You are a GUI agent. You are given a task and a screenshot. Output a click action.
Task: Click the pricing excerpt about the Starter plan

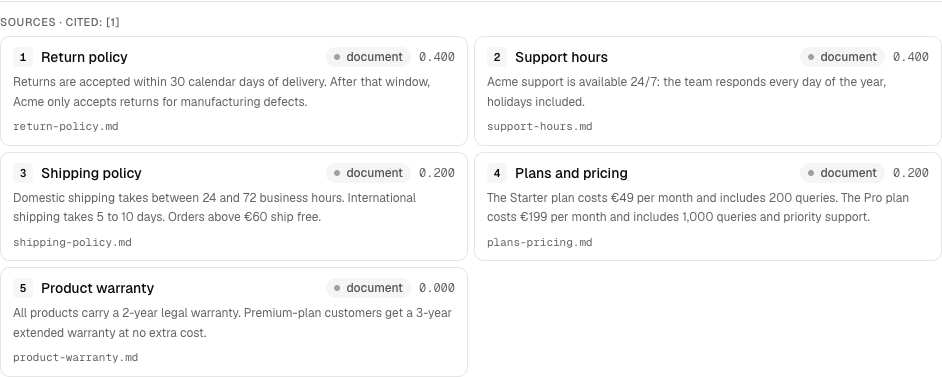click(x=698, y=207)
